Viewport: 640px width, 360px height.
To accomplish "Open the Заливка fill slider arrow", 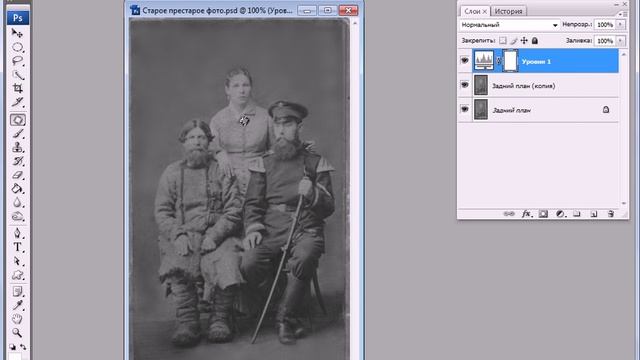I will (620, 41).
